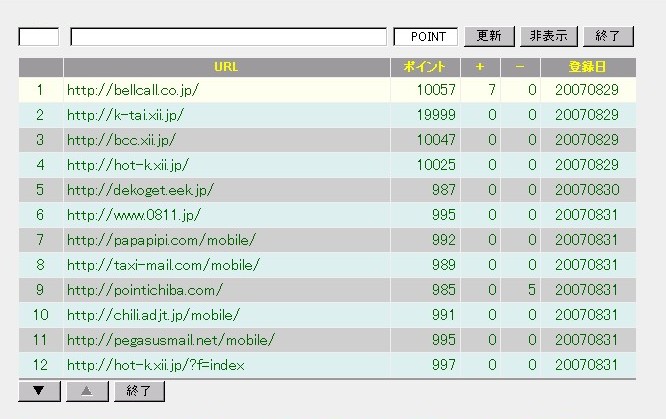Click point value 987

click(x=444, y=190)
